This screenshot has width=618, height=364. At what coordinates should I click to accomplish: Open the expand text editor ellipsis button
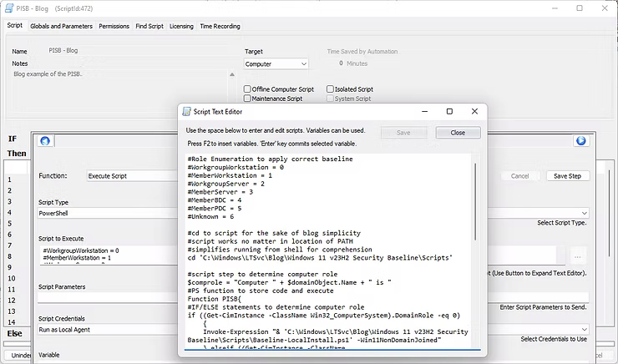point(577,257)
